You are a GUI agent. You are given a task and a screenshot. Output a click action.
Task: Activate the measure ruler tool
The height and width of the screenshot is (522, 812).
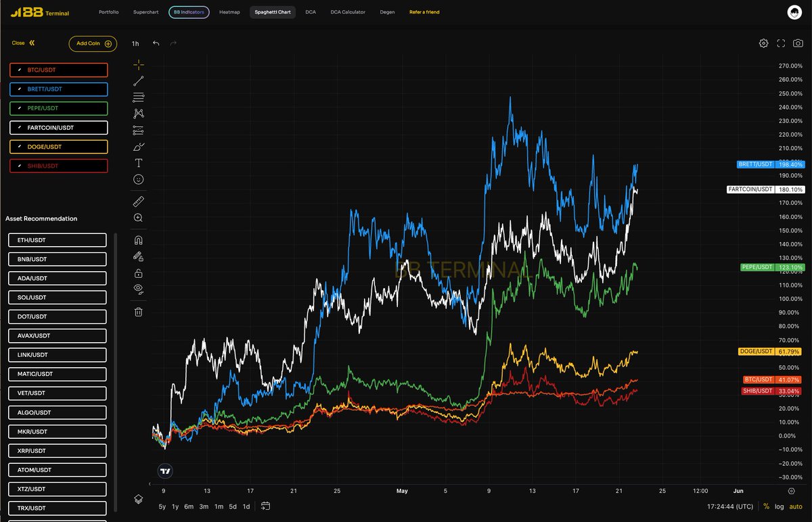(139, 201)
